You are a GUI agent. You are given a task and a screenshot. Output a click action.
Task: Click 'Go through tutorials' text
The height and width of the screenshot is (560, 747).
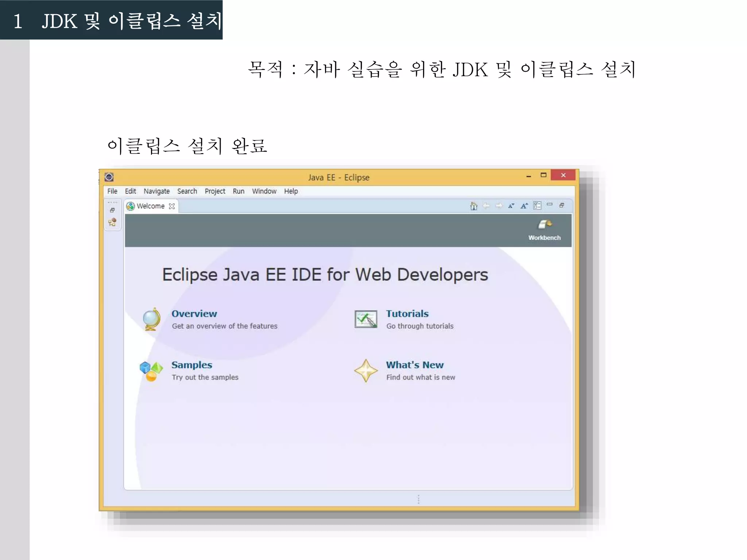pyautogui.click(x=420, y=326)
